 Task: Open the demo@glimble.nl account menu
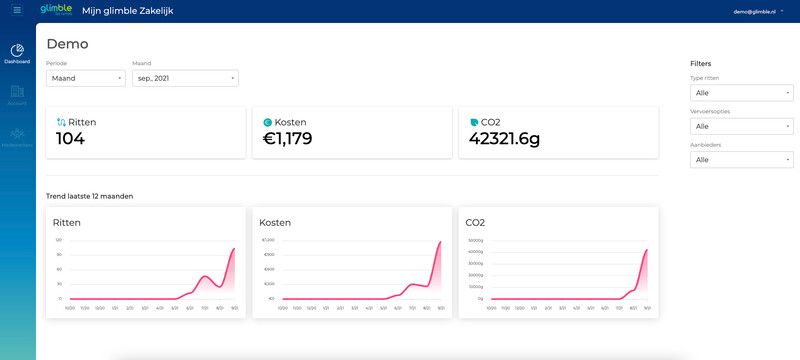758,11
